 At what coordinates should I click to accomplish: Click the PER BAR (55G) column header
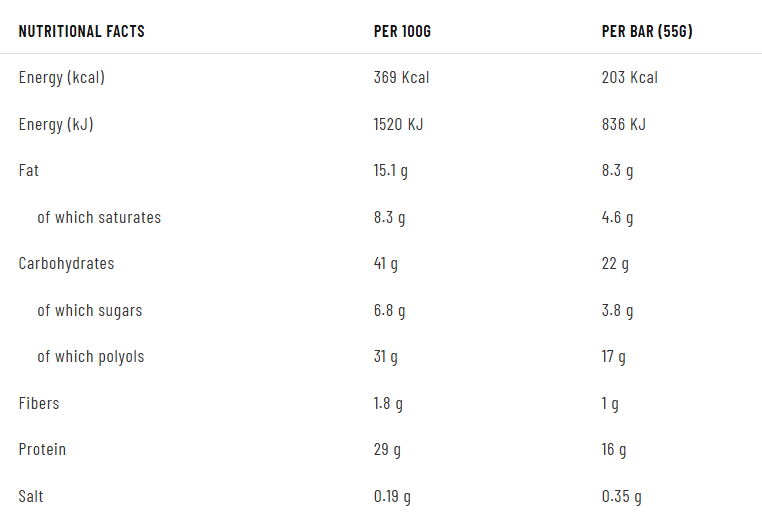pyautogui.click(x=647, y=31)
